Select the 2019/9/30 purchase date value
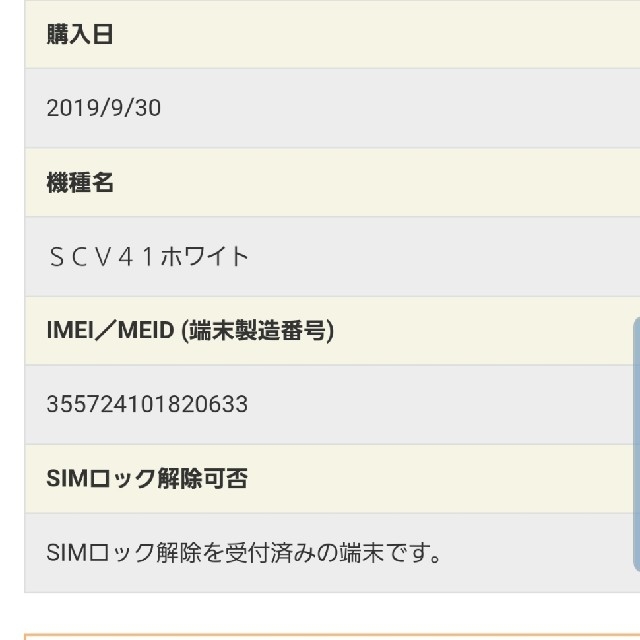Viewport: 640px width, 640px height. pos(104,108)
